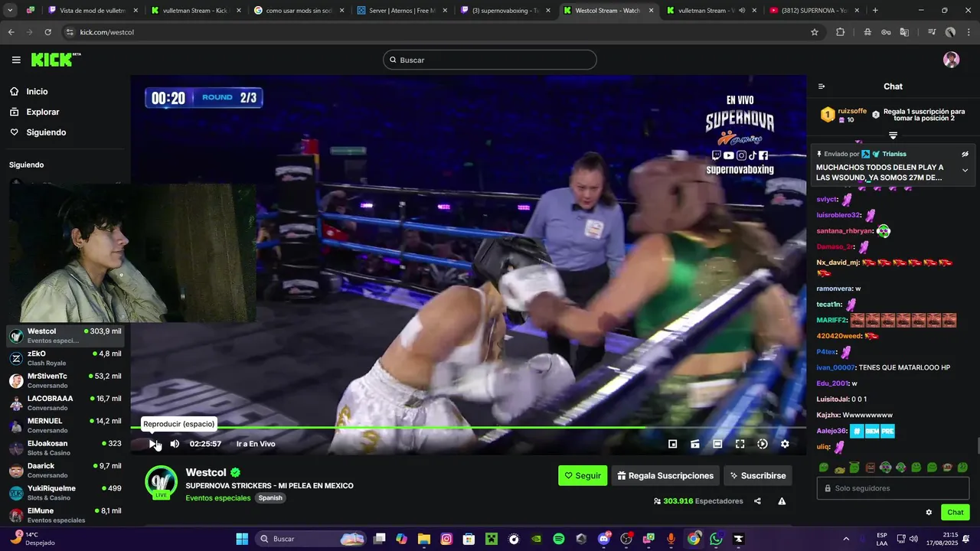Send message with green Chat button
This screenshot has width=980, height=551.
pyautogui.click(x=955, y=513)
